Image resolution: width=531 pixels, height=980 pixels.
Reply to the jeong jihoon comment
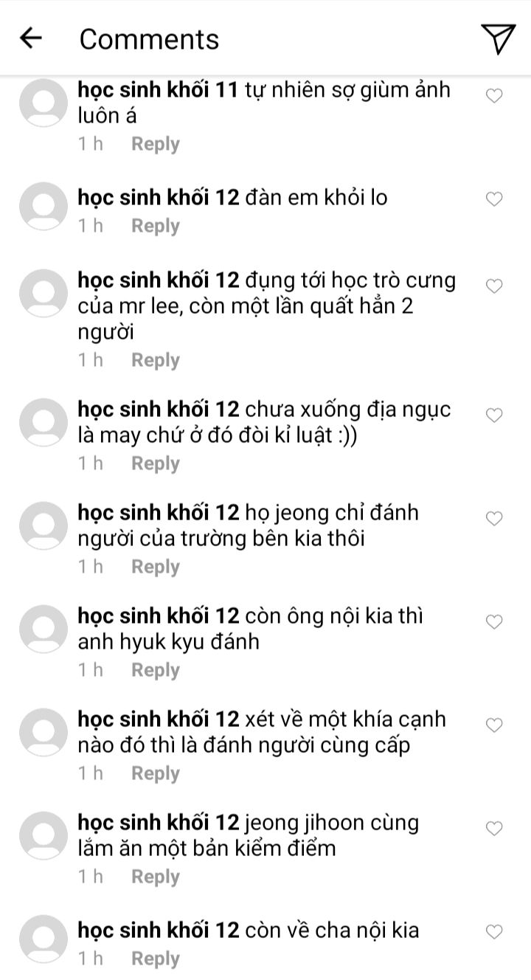pyautogui.click(x=156, y=877)
